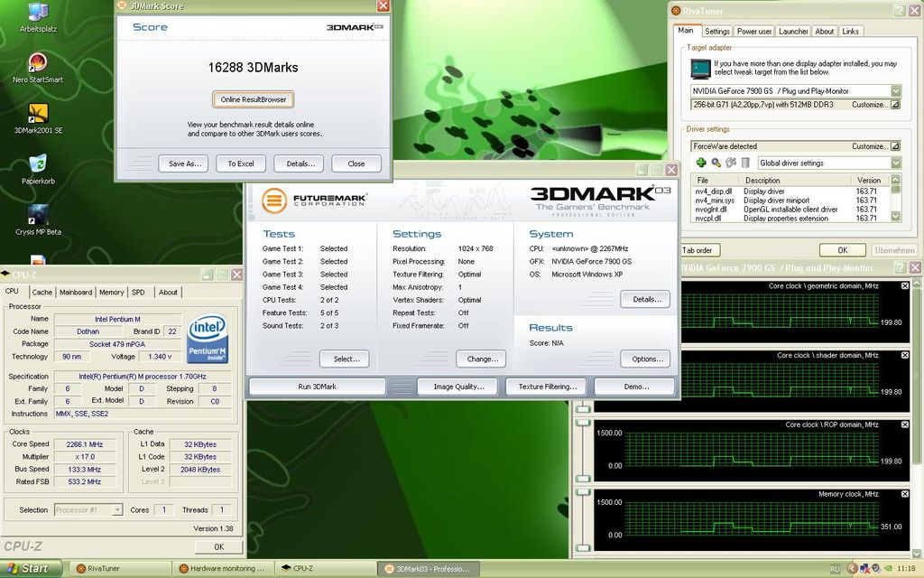Click the System Details button in 3DMark03
Viewport: 924px width, 578px height.
tap(647, 299)
